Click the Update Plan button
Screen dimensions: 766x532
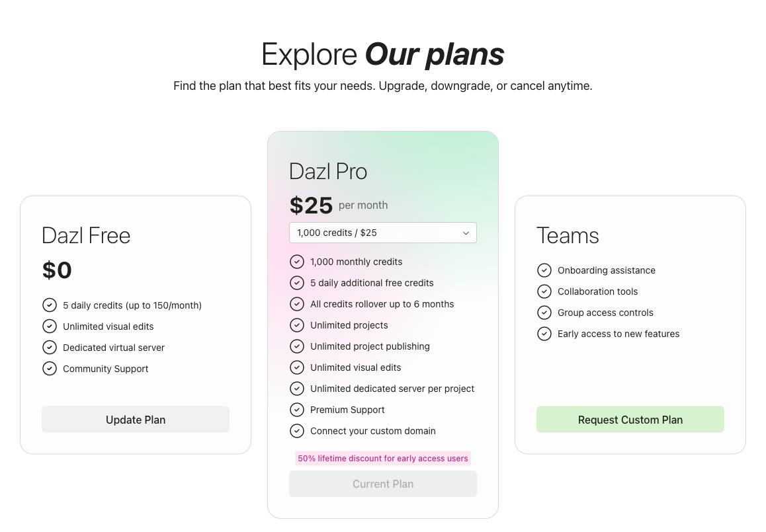[x=135, y=419]
